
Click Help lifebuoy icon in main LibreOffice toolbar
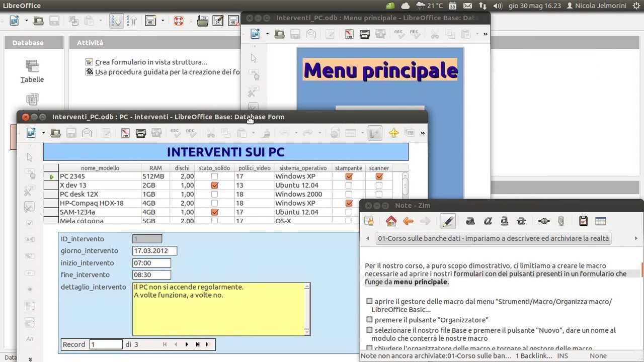(178, 21)
